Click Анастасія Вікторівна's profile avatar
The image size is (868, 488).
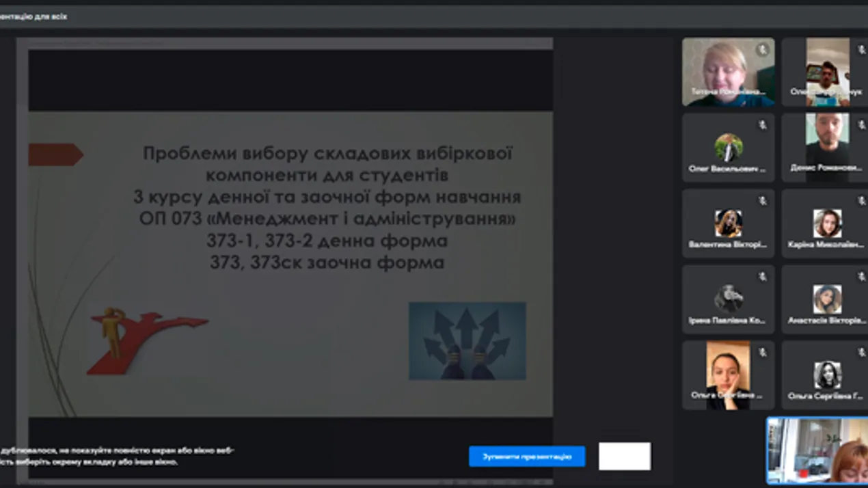coord(827,299)
